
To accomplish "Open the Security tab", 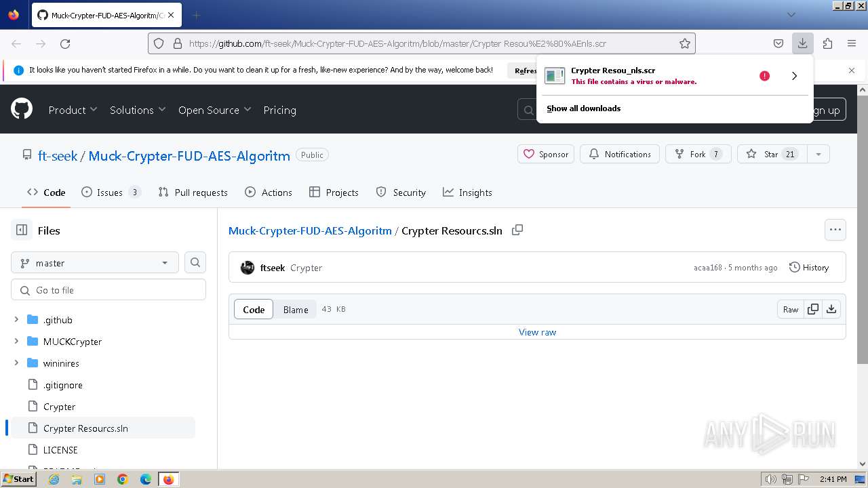I will coord(401,192).
